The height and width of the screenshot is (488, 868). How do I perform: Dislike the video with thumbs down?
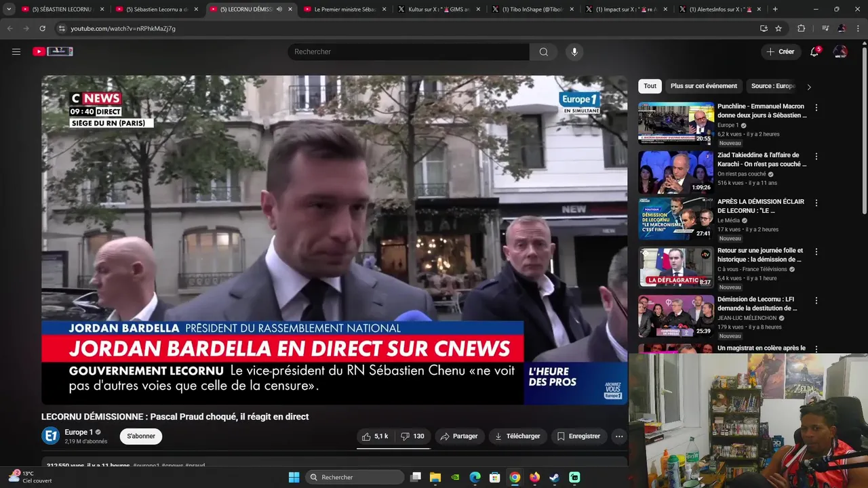tap(412, 436)
